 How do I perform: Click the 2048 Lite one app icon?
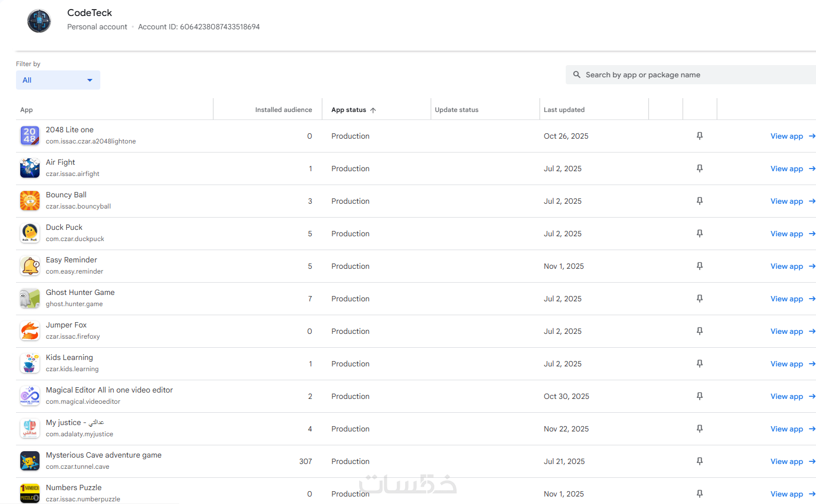pyautogui.click(x=30, y=136)
